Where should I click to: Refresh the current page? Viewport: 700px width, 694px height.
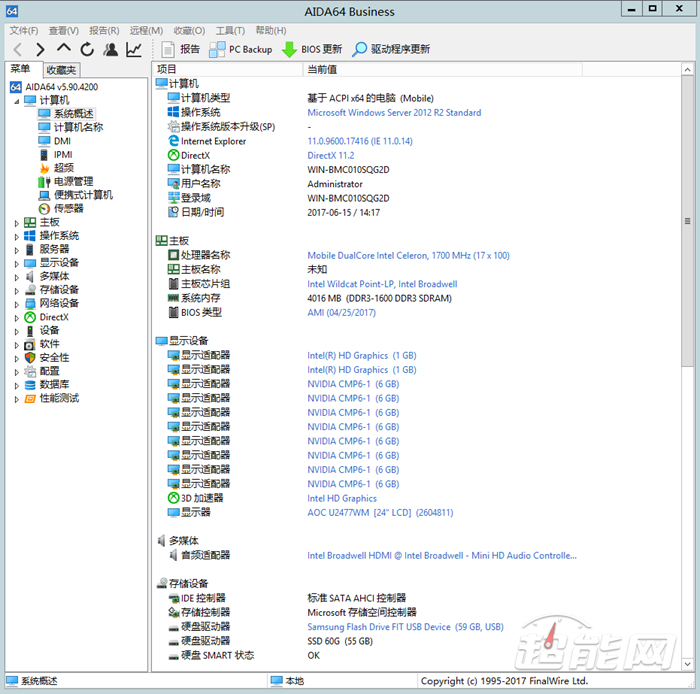tap(87, 49)
